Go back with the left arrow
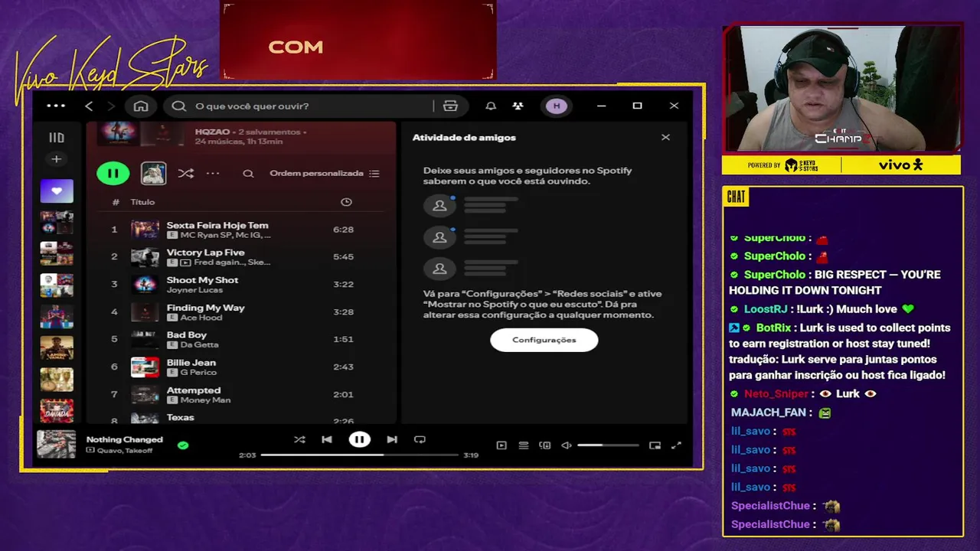The image size is (980, 551). [89, 106]
